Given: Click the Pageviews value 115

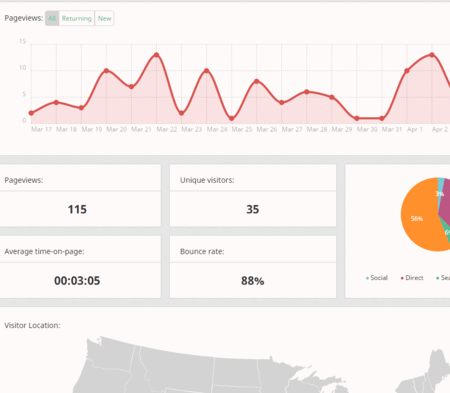Looking at the screenshot, I should (77, 209).
